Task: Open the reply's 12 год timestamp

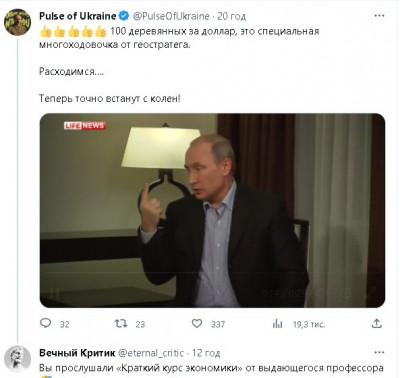Action: tap(206, 353)
